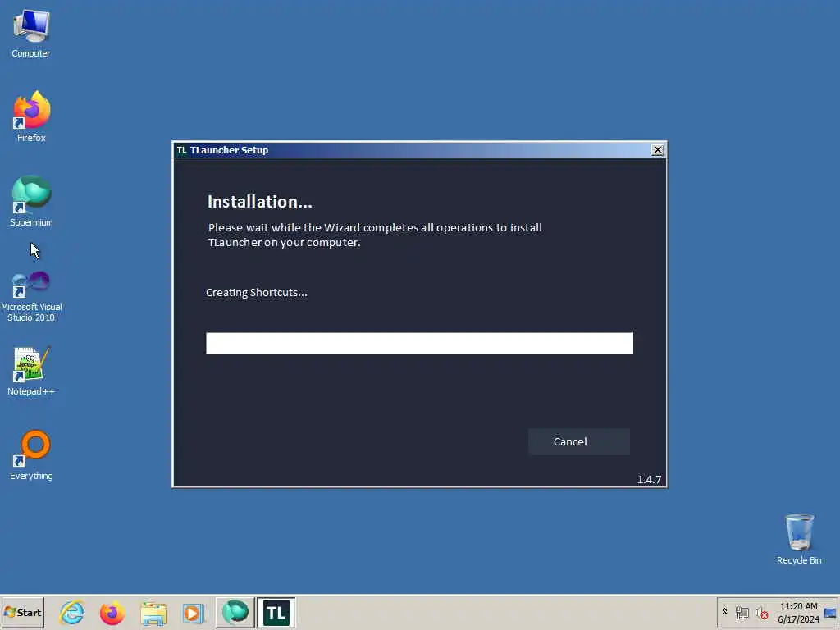
Task: Open the clock showing 11:20 AM
Action: (x=798, y=612)
